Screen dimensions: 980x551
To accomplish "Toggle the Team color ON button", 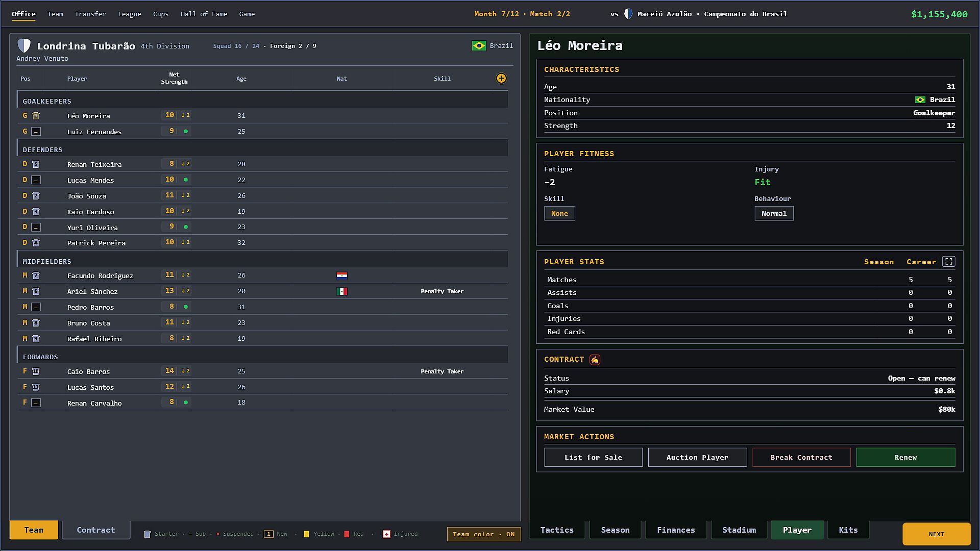I will pyautogui.click(x=484, y=534).
